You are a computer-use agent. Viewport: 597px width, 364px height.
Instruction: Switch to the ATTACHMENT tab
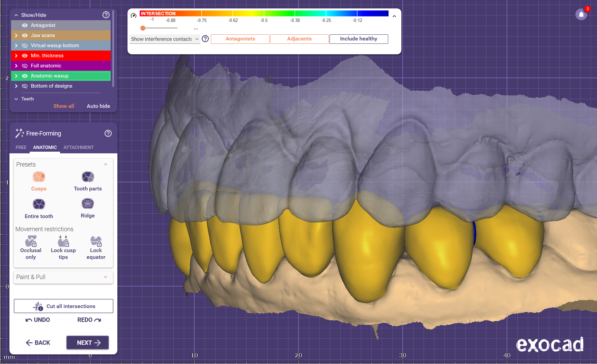click(78, 147)
